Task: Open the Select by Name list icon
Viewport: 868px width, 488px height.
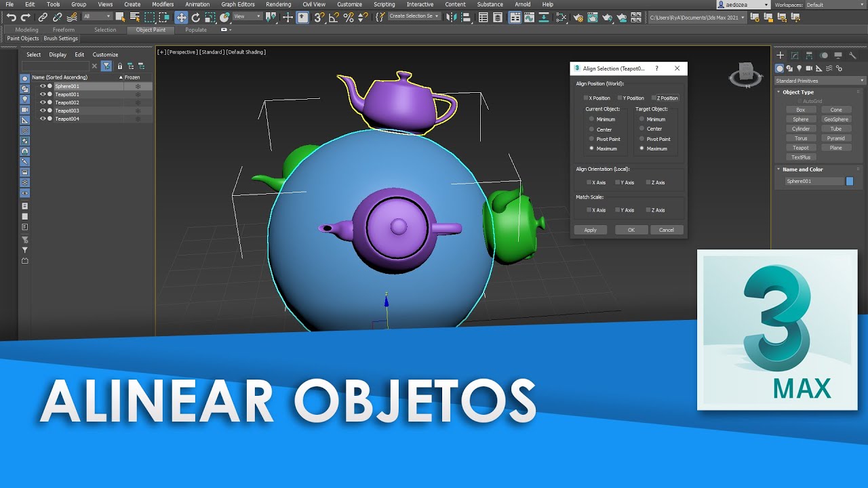Action: point(135,17)
